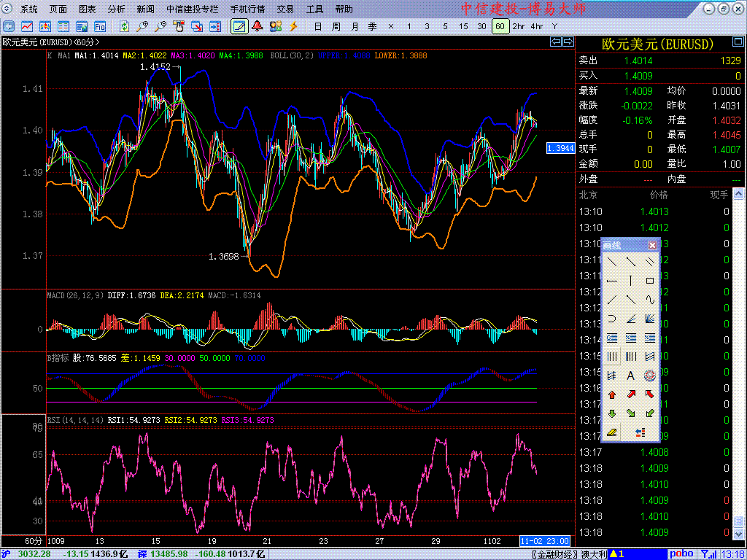Click the lightning bolt toolbar icon

[x=294, y=26]
